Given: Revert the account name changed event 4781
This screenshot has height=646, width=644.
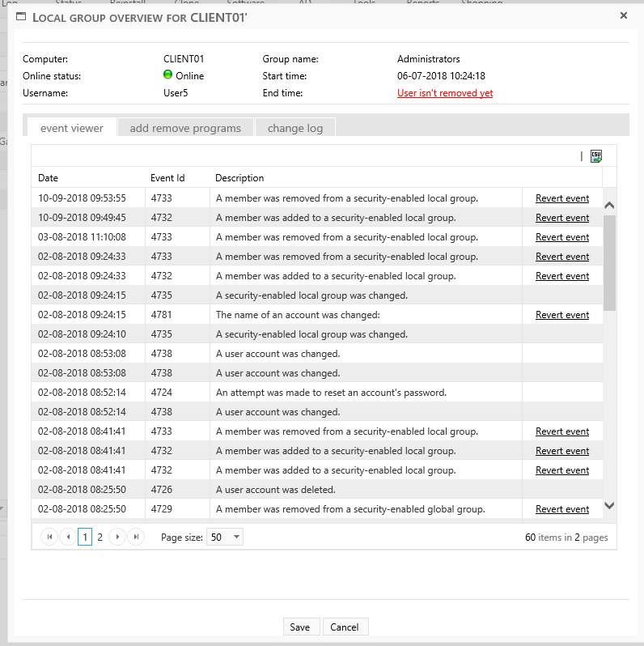Looking at the screenshot, I should [561, 315].
